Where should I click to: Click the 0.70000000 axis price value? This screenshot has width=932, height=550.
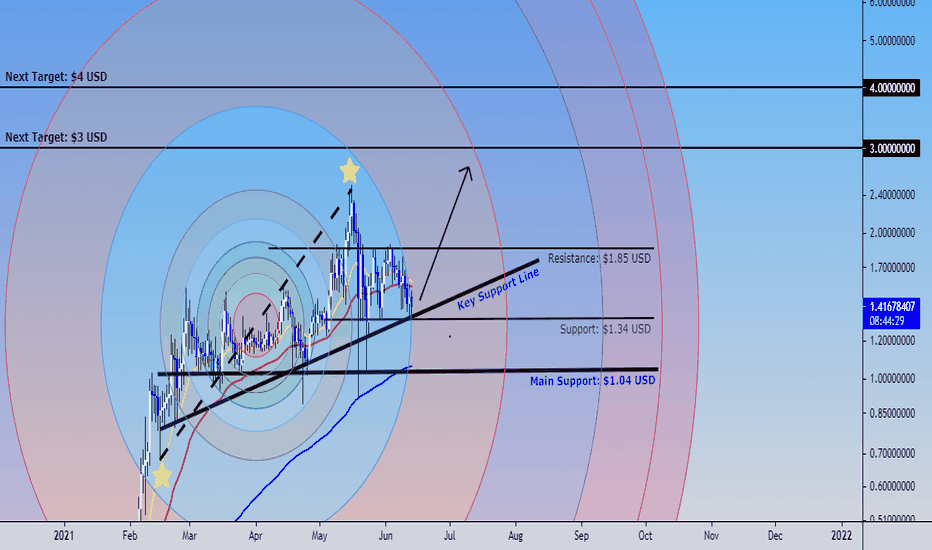pyautogui.click(x=892, y=454)
